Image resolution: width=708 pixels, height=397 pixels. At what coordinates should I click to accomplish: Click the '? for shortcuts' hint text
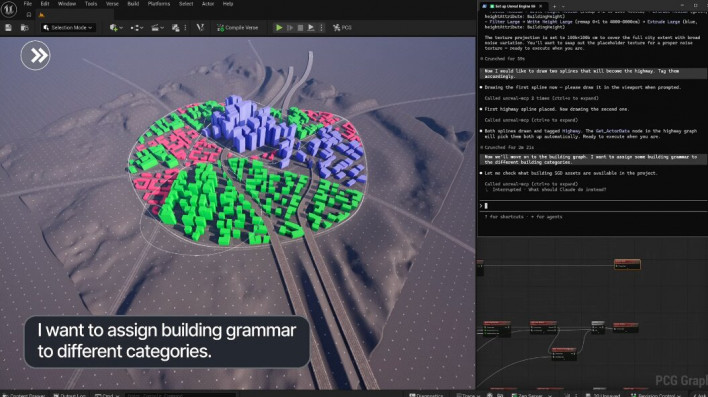pos(504,217)
